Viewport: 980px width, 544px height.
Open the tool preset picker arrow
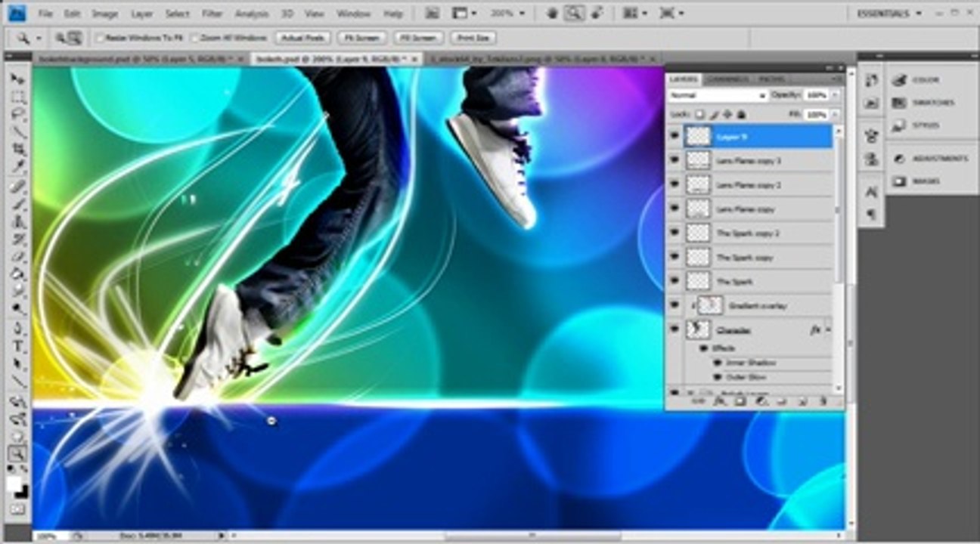(x=39, y=38)
